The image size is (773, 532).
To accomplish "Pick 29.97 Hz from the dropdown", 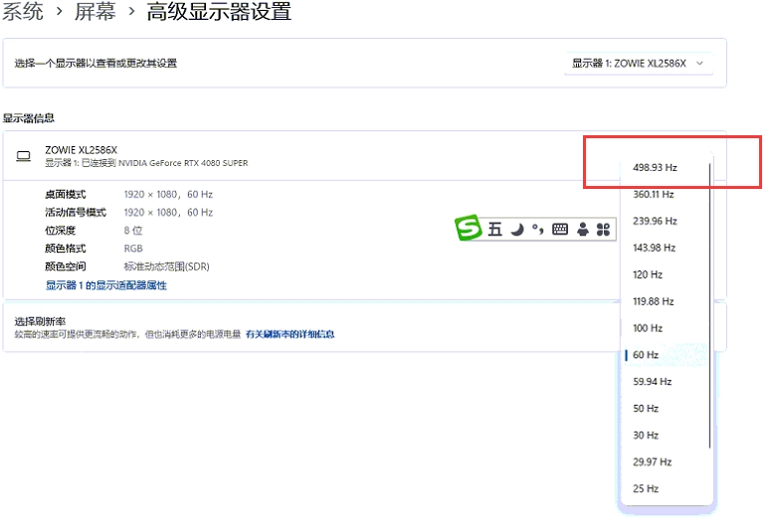I will point(665,462).
